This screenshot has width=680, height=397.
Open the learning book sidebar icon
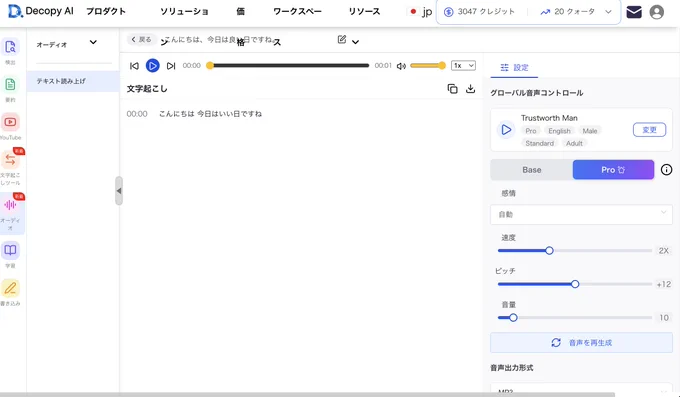tap(10, 250)
